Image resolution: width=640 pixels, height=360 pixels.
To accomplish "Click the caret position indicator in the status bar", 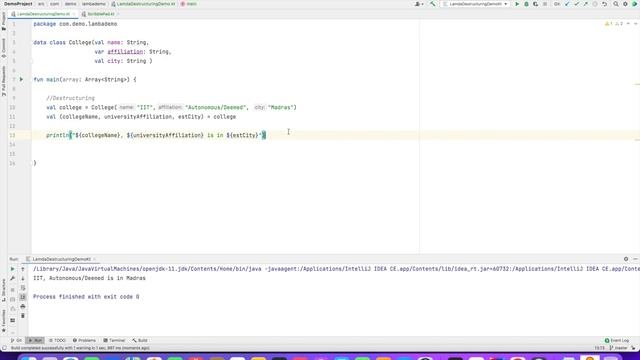I will coord(599,348).
